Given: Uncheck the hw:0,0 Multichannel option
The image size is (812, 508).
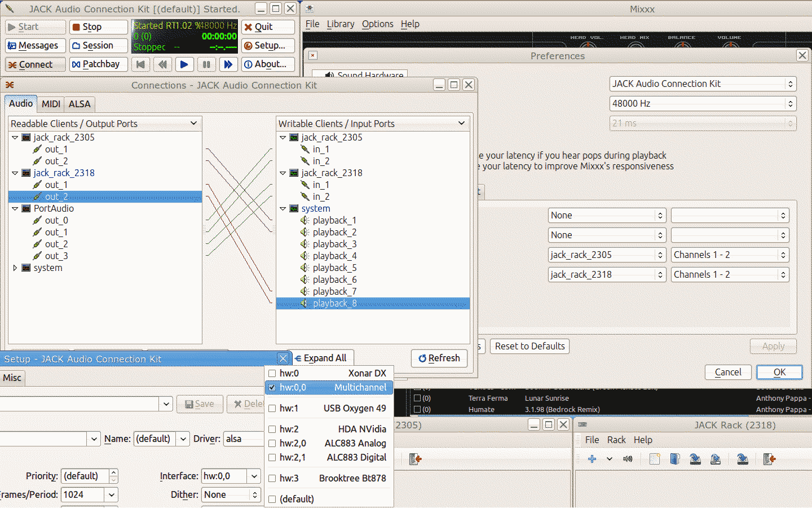Looking at the screenshot, I should [272, 388].
